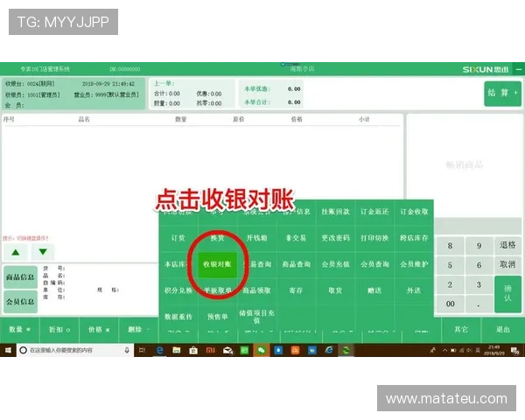Screen dimensions: 525x420
Task: Click the 折扣 discount button
Action: (x=59, y=330)
